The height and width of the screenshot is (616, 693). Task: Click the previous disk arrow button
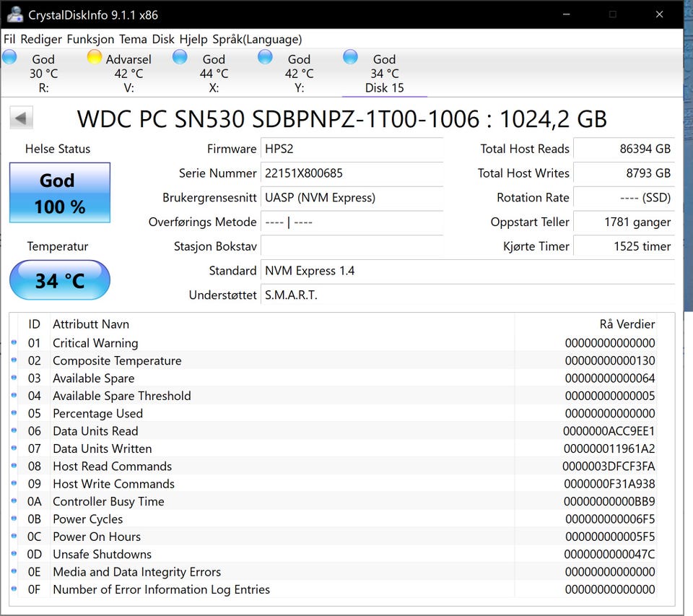[21, 118]
